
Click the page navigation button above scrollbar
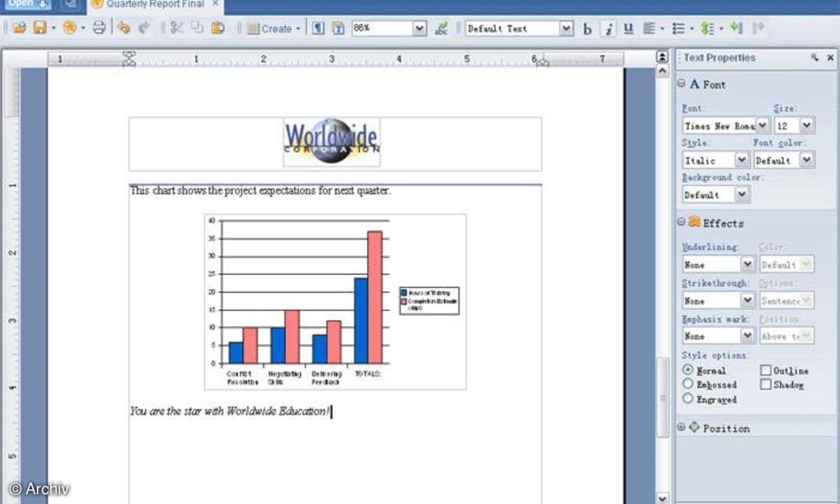pos(662,57)
